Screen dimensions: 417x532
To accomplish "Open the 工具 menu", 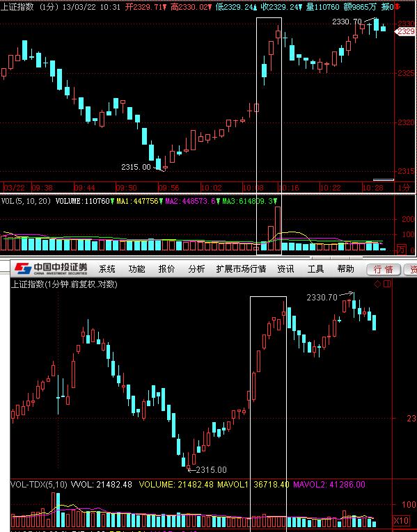I will point(315,269).
